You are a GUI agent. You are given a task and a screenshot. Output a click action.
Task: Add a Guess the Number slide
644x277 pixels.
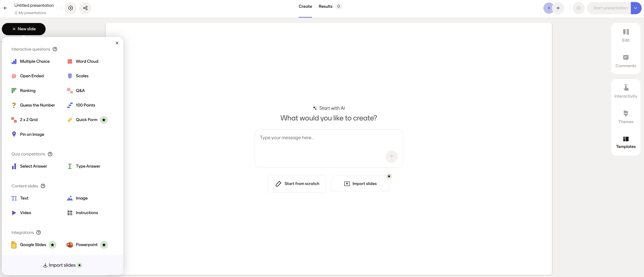click(33, 105)
